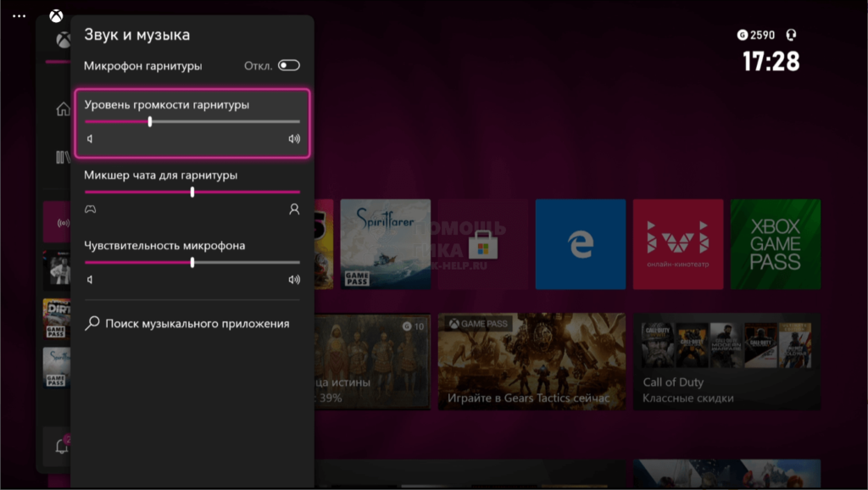Click the person icon under chat mixer
Viewport: 868px width, 490px height.
point(294,209)
